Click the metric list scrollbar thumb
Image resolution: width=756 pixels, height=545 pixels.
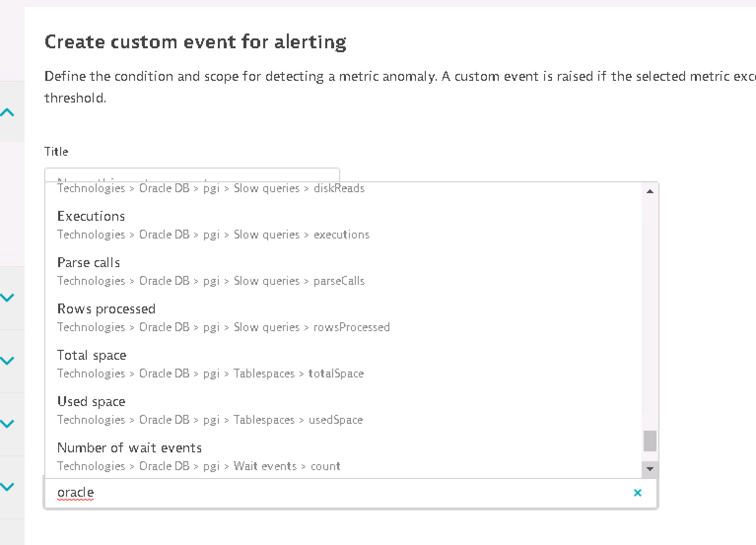pos(650,441)
